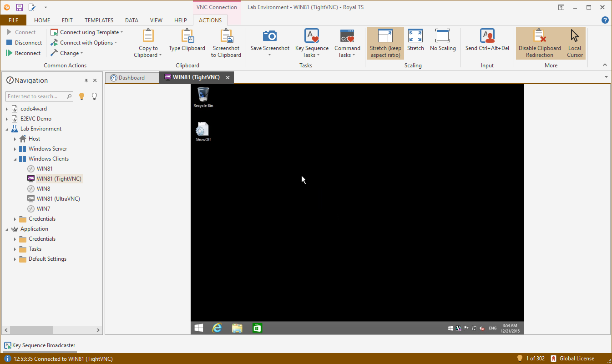Click Screenshot to Clipboard icon
The width and height of the screenshot is (612, 364).
[226, 36]
